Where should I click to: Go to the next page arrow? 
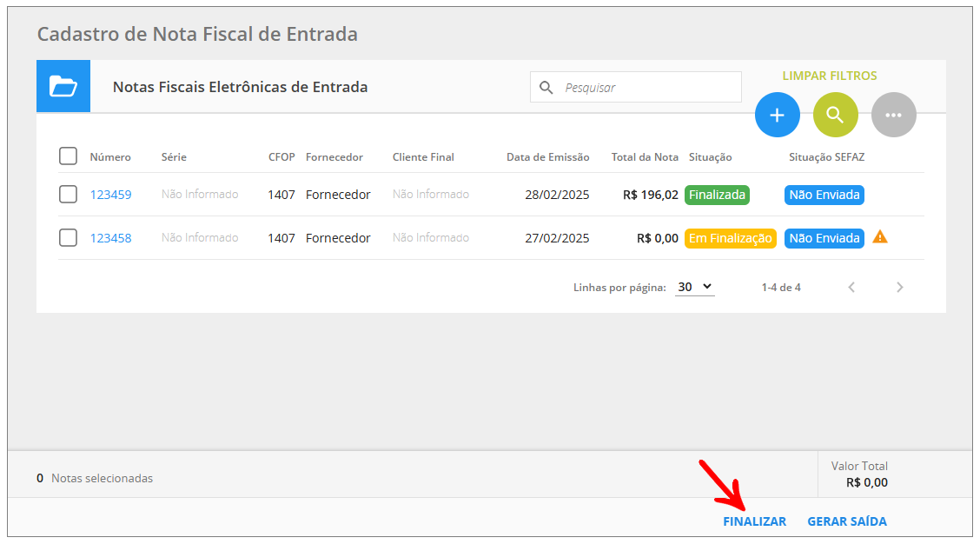(x=899, y=287)
